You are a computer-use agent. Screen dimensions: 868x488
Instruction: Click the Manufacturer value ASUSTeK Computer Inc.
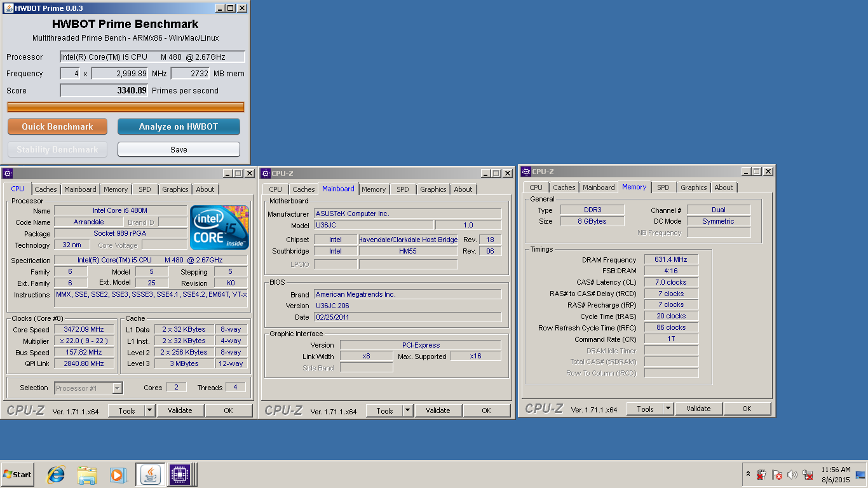tap(407, 213)
